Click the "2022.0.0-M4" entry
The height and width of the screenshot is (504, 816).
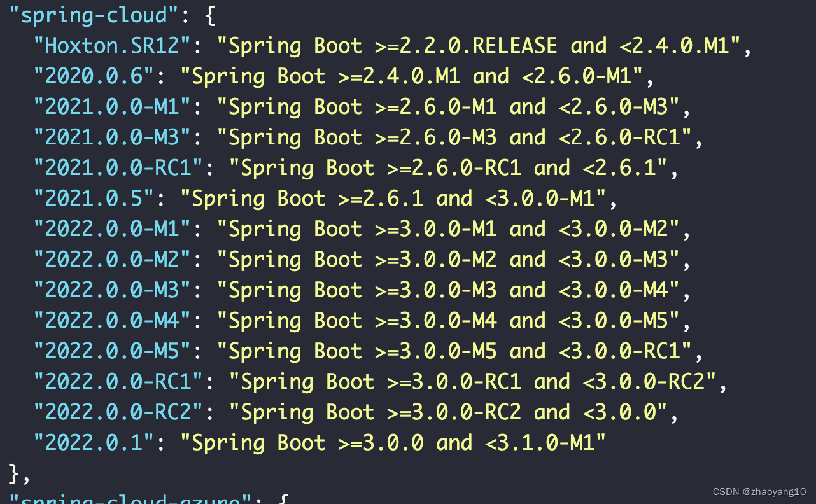[109, 320]
